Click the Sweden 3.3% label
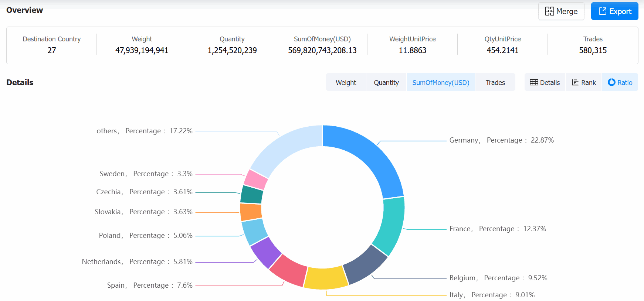 [146, 174]
